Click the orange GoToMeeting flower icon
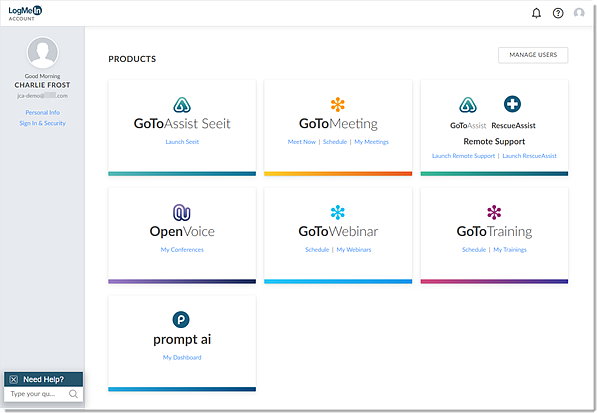 point(338,104)
